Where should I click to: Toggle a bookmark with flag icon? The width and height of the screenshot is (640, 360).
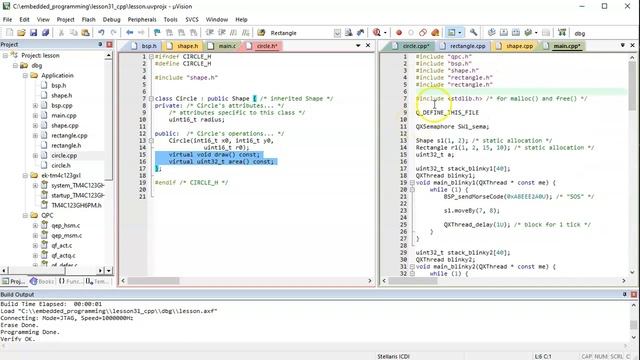(157, 33)
